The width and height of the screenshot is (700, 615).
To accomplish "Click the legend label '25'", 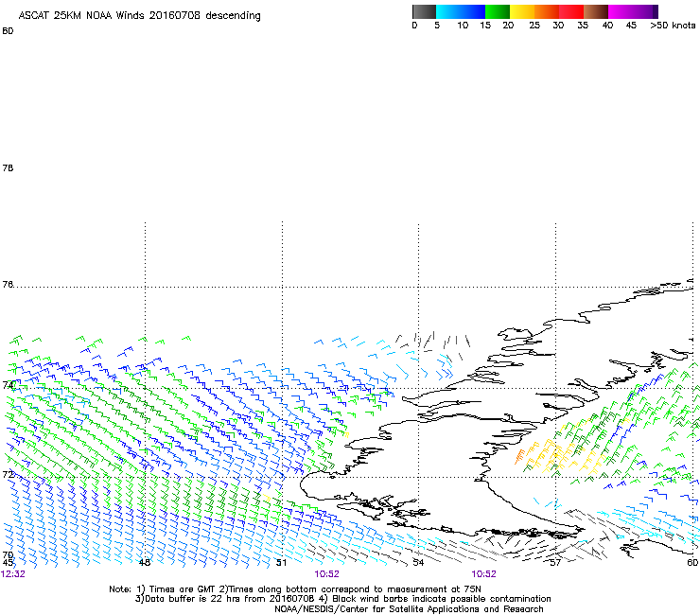I will [534, 26].
